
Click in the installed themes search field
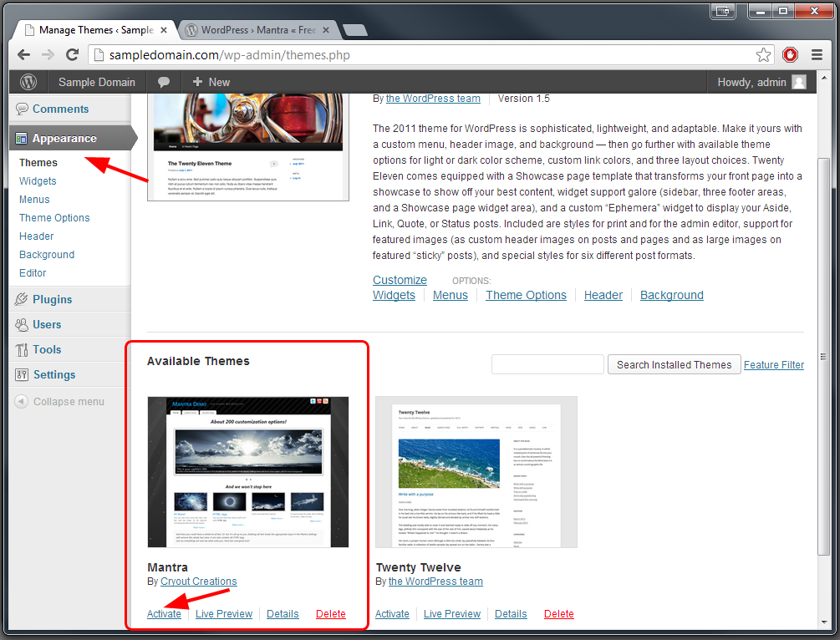[547, 365]
